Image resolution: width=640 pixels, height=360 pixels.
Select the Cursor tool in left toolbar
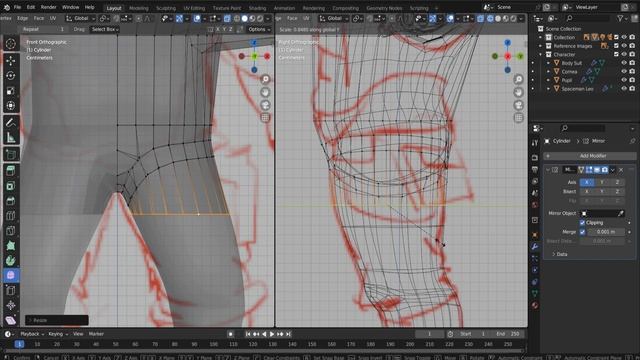point(11,44)
